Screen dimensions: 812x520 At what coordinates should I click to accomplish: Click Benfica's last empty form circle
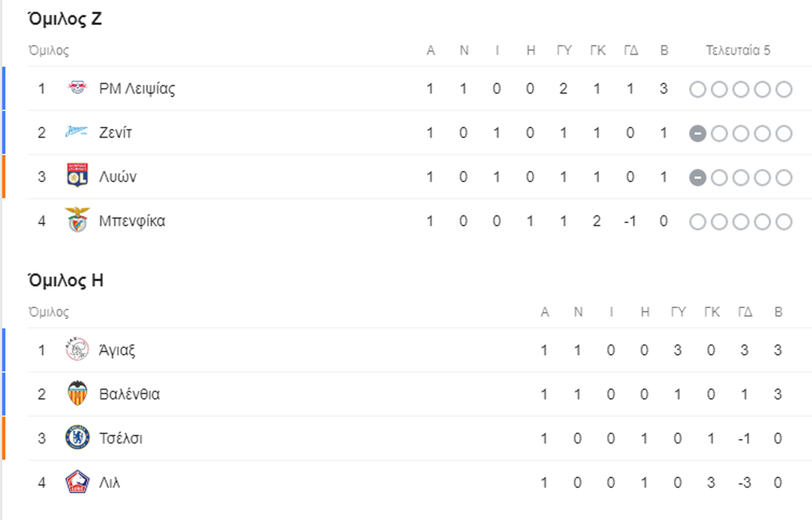[784, 222]
